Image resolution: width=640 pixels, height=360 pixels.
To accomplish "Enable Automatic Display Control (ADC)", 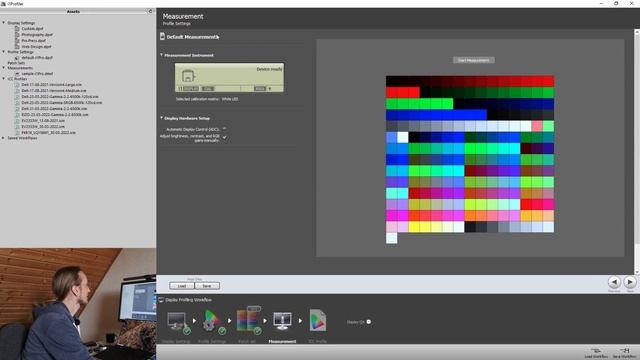I will (x=224, y=129).
